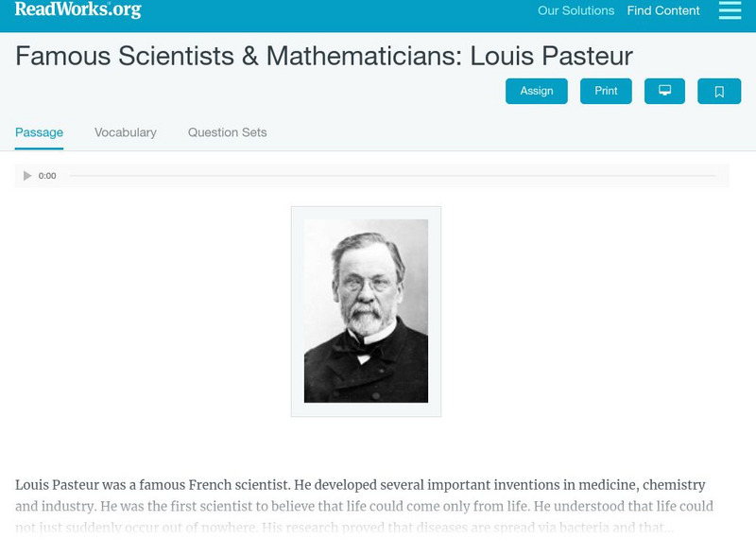Screen dimensions: 756x556
Task: Navigate to Find Content
Action: pos(663,11)
